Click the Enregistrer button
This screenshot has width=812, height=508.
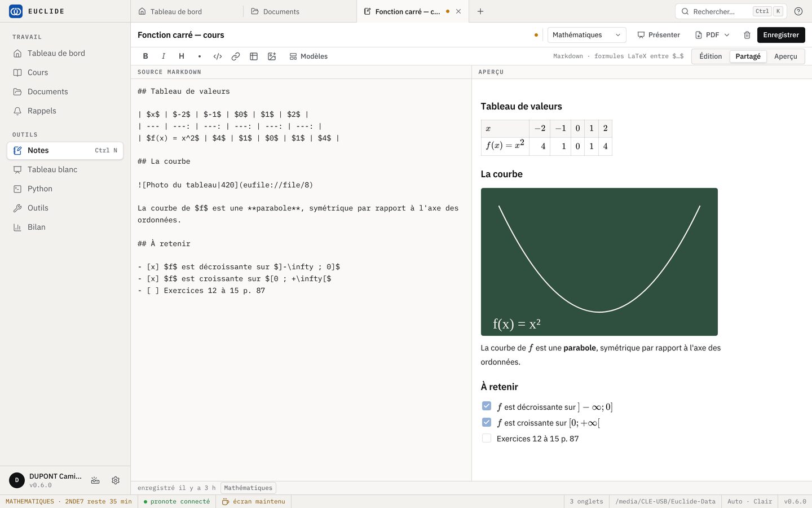tap(781, 35)
